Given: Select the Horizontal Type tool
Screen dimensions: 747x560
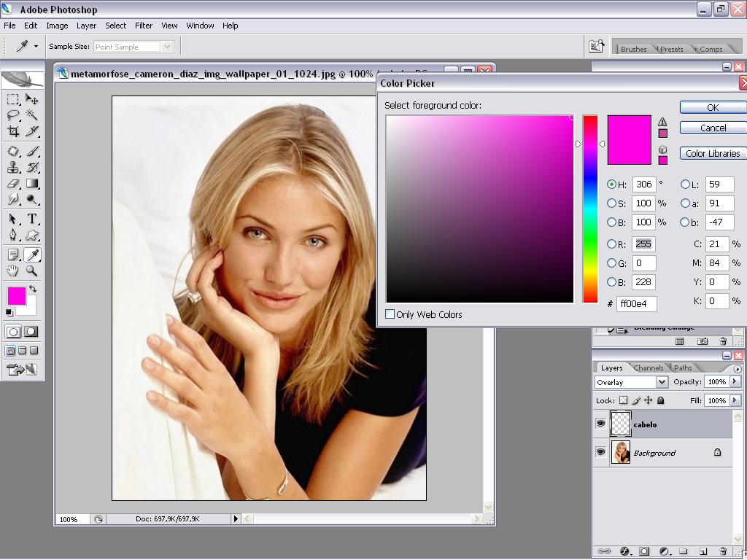Looking at the screenshot, I should point(32,219).
